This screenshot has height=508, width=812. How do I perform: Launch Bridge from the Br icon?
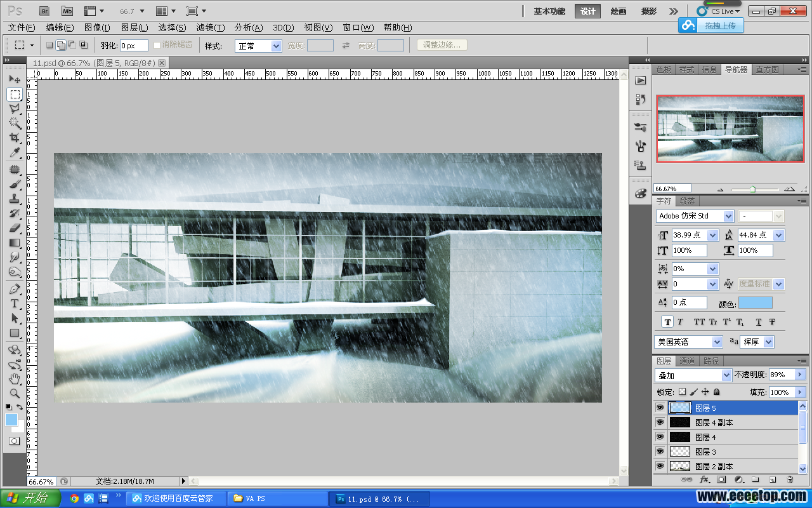pyautogui.click(x=44, y=11)
